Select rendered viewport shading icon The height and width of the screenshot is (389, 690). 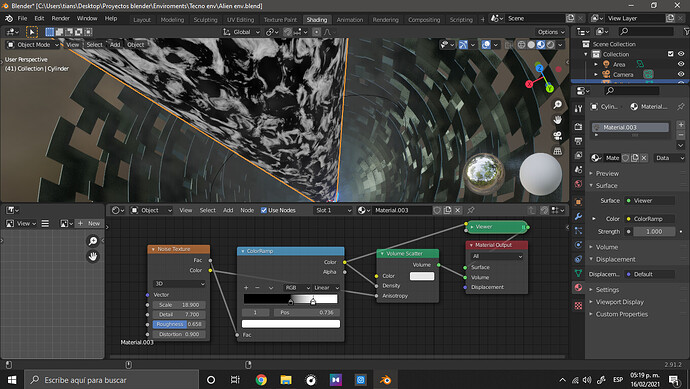pos(551,44)
